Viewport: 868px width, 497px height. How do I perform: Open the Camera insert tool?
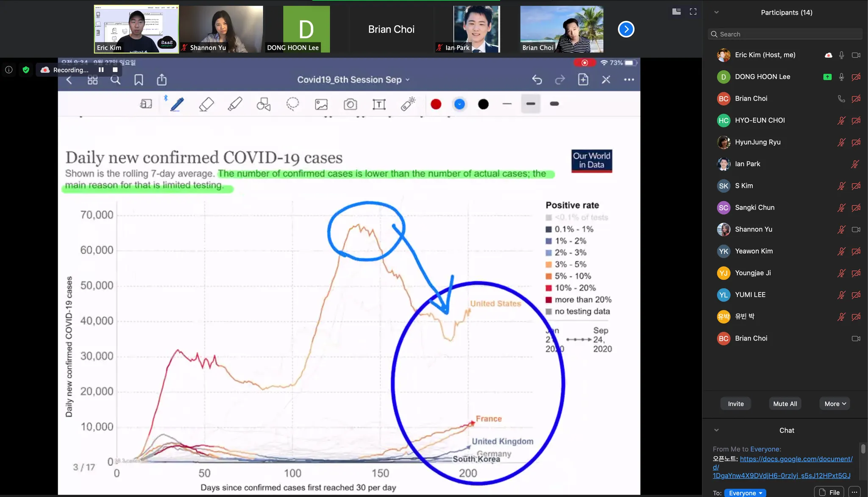pos(350,104)
